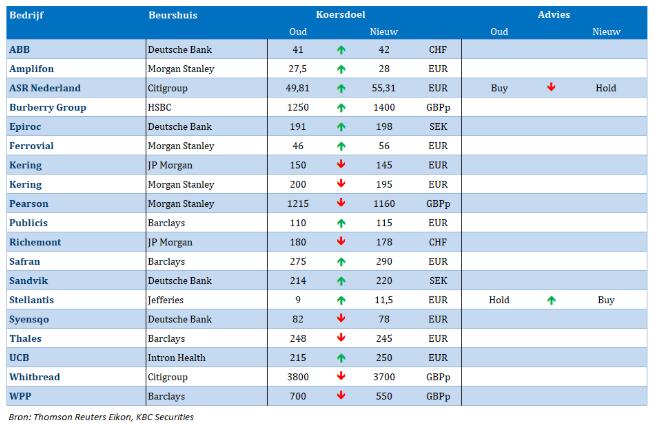Click the Burberry Group company name
This screenshot has height=427, width=655.
coord(48,107)
